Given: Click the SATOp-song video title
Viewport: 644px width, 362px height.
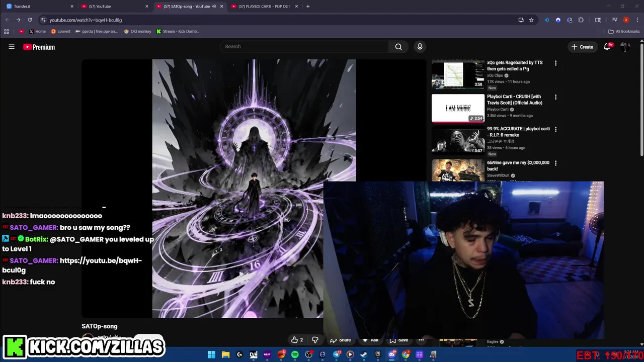Looking at the screenshot, I should click(100, 326).
